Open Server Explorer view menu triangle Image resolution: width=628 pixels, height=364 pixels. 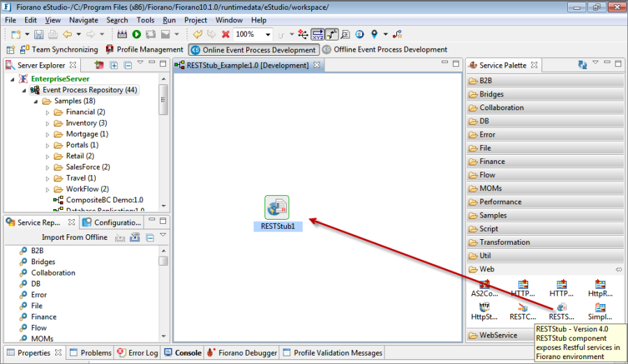[x=140, y=63]
